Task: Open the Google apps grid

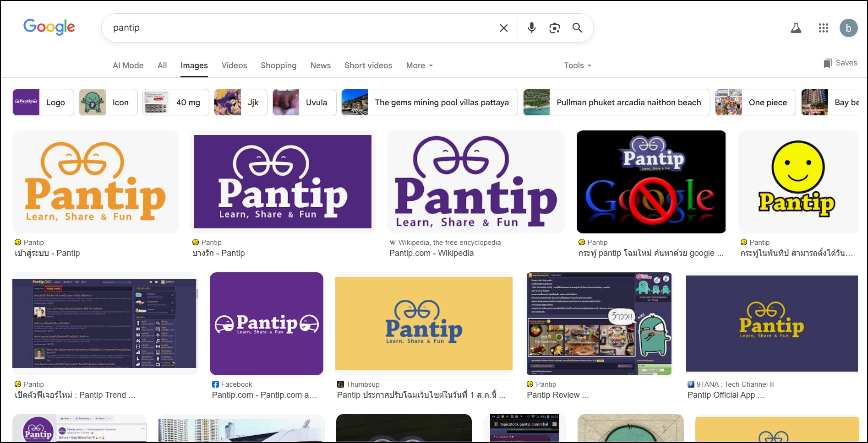Action: point(823,28)
